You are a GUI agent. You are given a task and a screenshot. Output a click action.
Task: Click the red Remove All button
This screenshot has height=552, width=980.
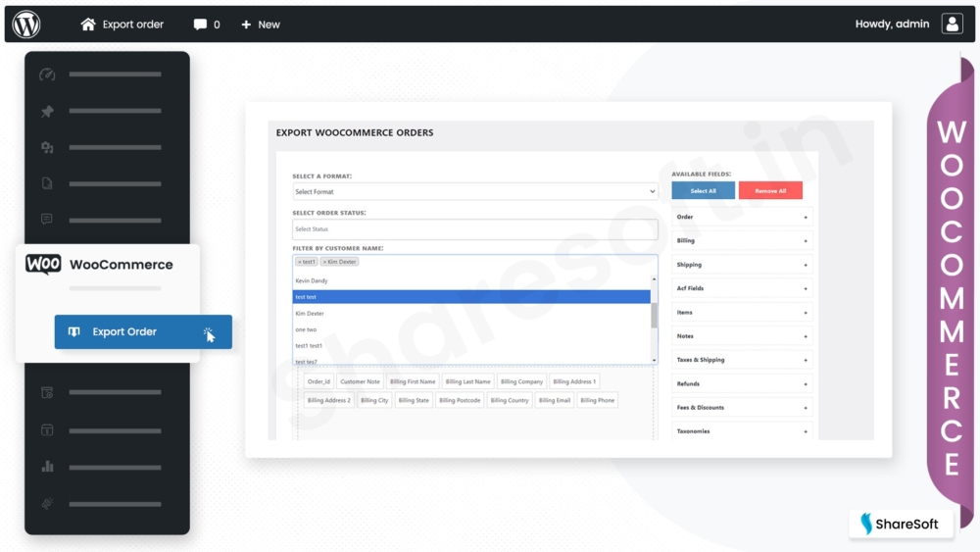(770, 190)
